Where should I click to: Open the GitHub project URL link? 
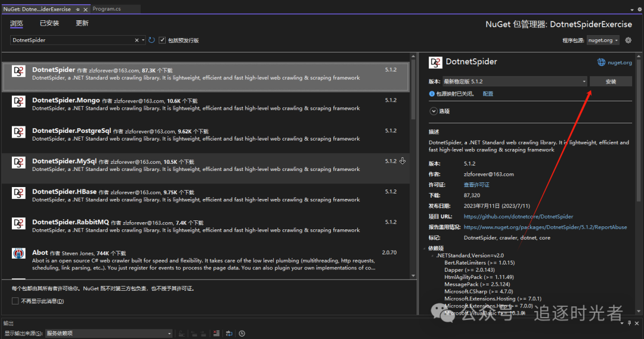point(518,216)
